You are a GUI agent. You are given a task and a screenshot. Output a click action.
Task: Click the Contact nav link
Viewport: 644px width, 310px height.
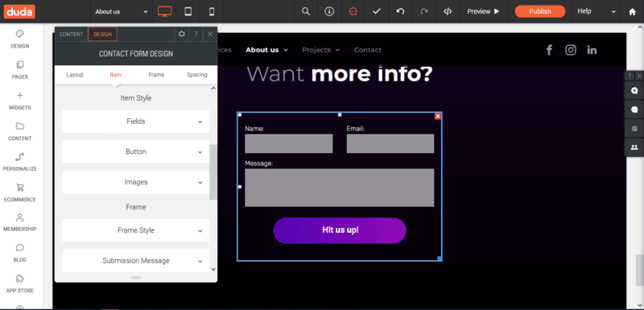(368, 50)
